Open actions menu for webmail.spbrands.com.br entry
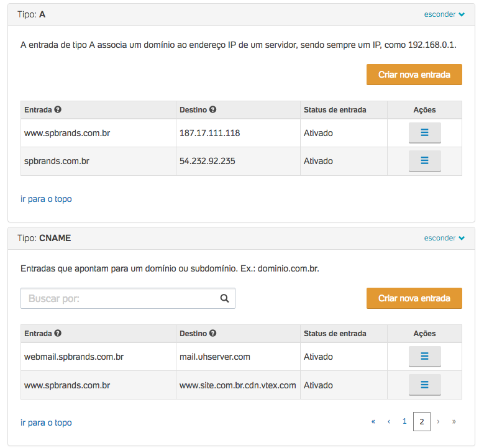Image resolution: width=479 pixels, height=448 pixels. pos(424,357)
